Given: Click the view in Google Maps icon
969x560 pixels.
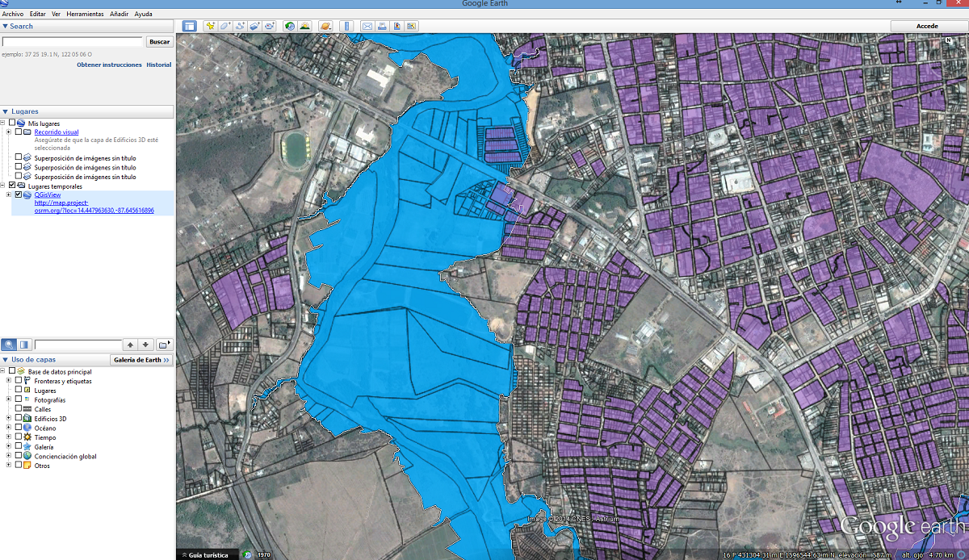Looking at the screenshot, I should click(x=412, y=27).
